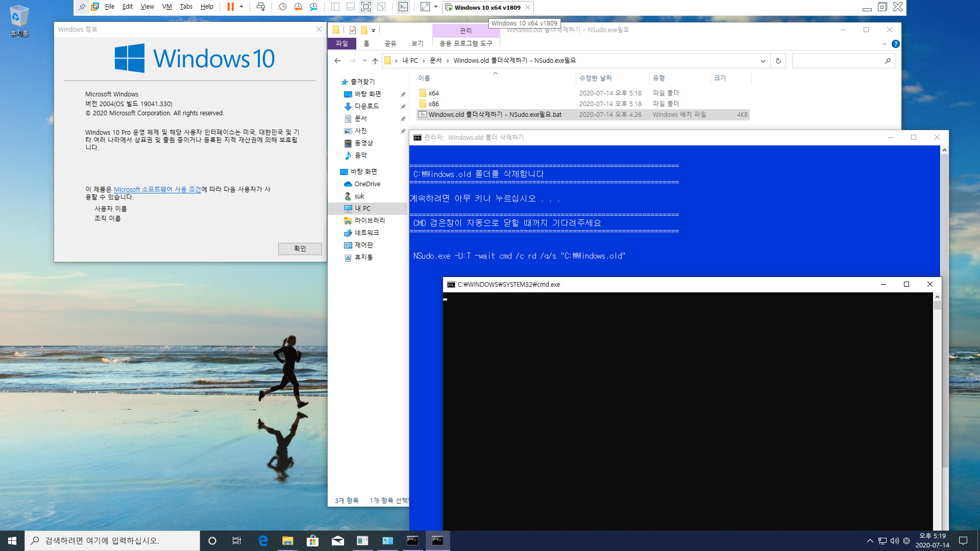
Task: Revert the VM to its snapshot
Action: click(298, 7)
